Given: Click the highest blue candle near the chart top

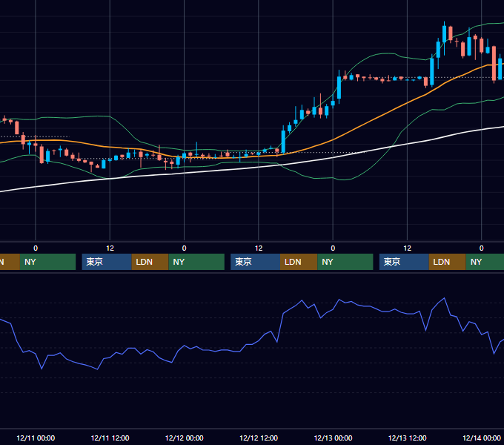Looking at the screenshot, I should [444, 34].
